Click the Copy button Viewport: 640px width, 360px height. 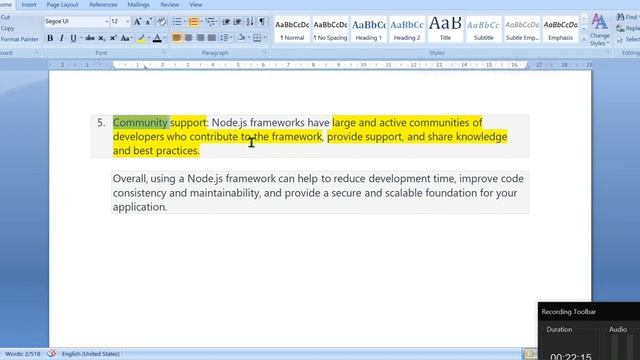click(x=7, y=28)
